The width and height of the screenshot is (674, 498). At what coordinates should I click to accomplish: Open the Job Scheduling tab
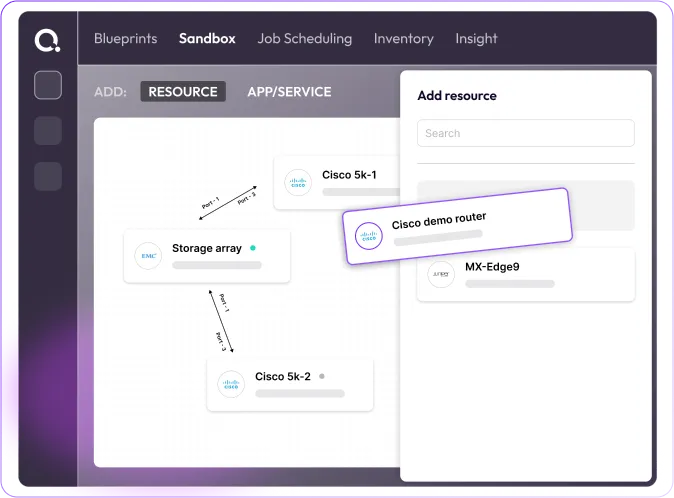pos(304,39)
